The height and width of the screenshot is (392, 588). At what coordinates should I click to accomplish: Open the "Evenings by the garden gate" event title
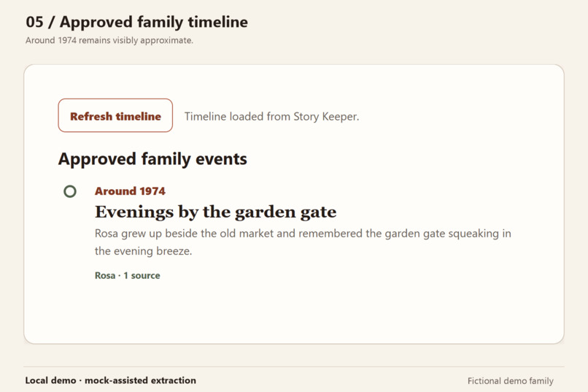click(x=216, y=212)
